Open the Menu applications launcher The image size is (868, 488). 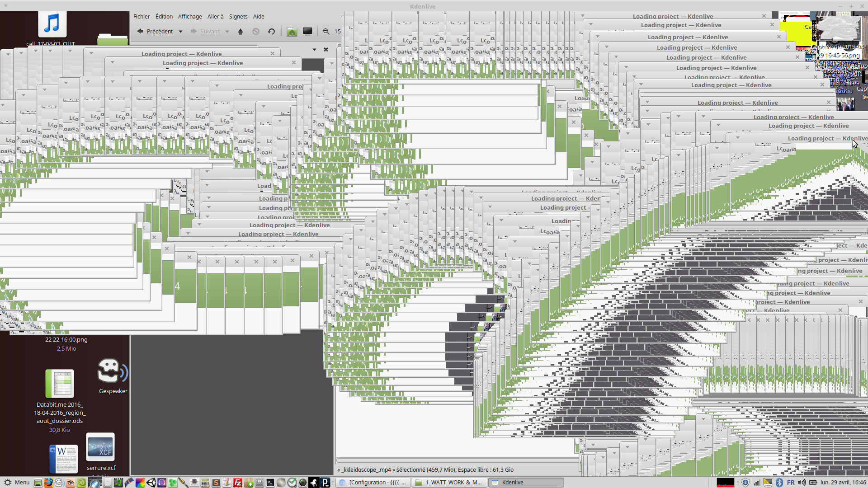16,483
